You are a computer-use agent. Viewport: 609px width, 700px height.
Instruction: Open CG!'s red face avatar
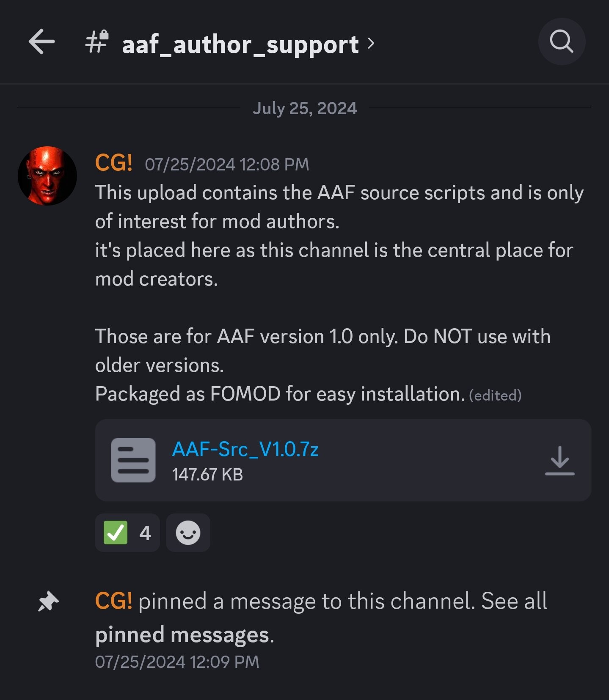[x=47, y=176]
